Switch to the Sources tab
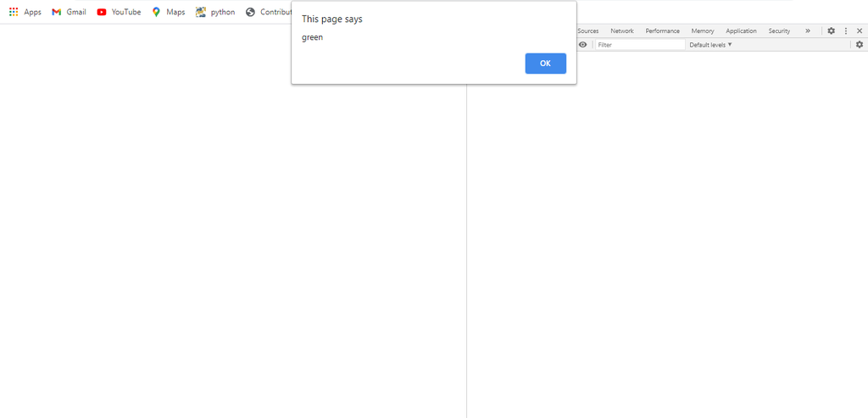This screenshot has height=418, width=868. pyautogui.click(x=588, y=31)
